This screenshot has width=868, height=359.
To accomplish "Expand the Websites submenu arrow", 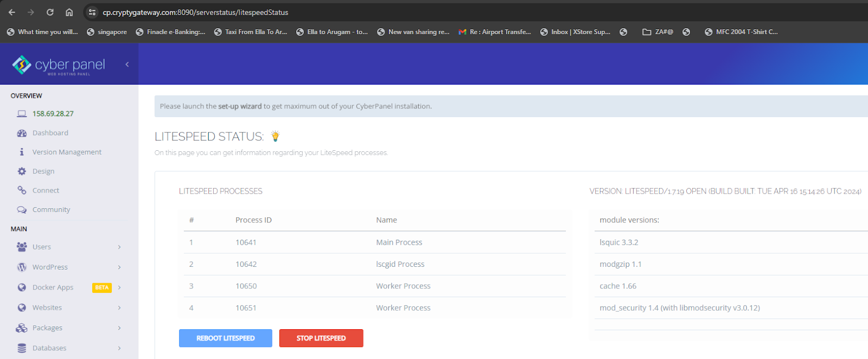I will 119,308.
